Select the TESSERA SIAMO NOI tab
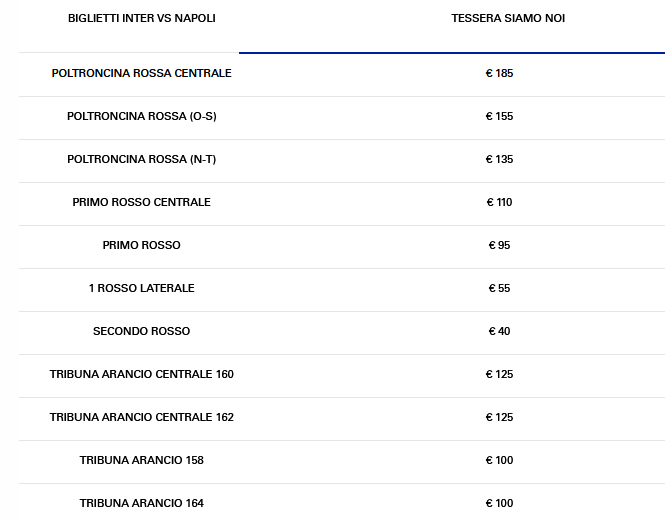Viewport: 665px width, 519px height. [508, 19]
